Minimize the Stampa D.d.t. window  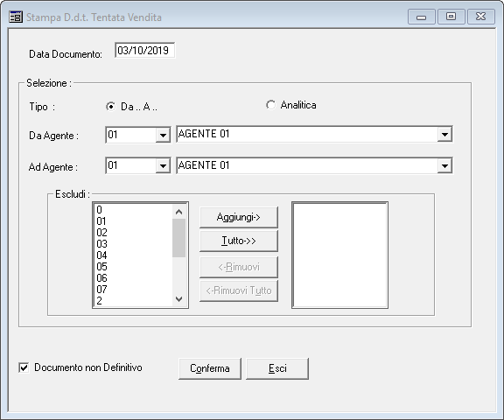[x=422, y=17]
